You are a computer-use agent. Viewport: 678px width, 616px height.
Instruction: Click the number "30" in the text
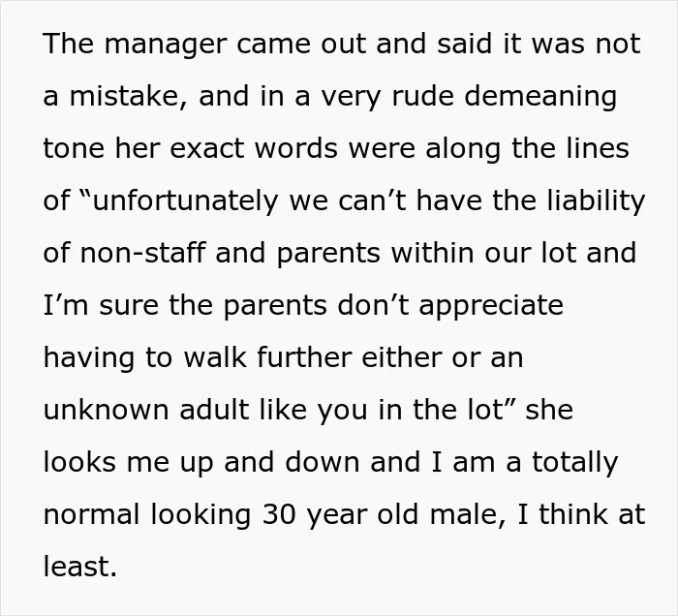pyautogui.click(x=279, y=514)
